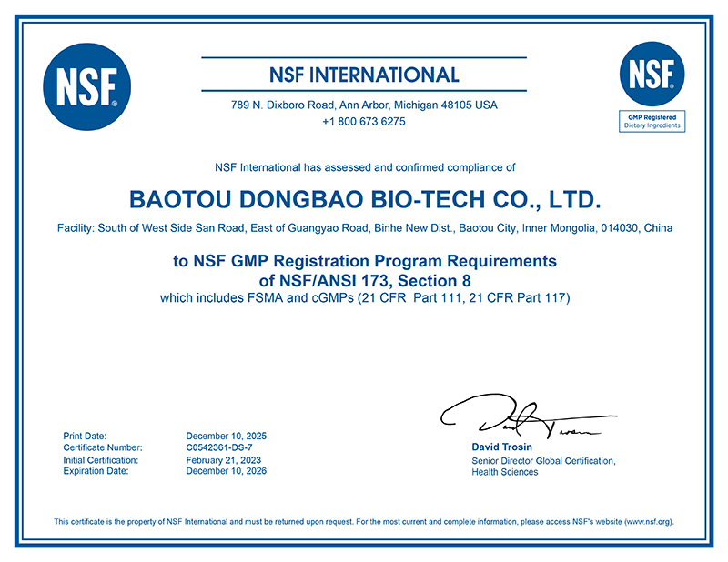Click the phone number +1 800 673 6275

coord(363,121)
